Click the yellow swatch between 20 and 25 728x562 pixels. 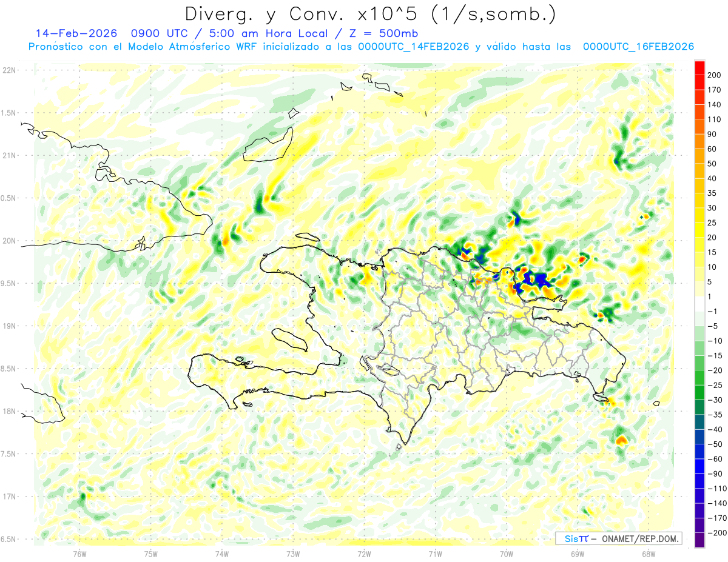coord(699,230)
